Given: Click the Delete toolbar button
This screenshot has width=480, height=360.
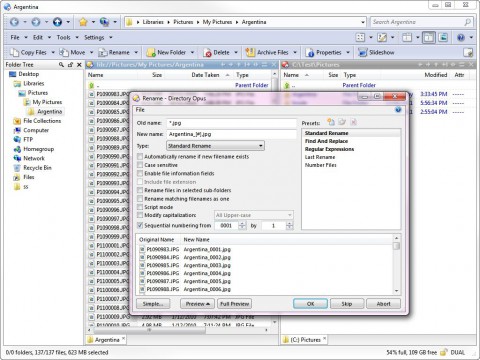Looking at the screenshot, I should click(216, 52).
